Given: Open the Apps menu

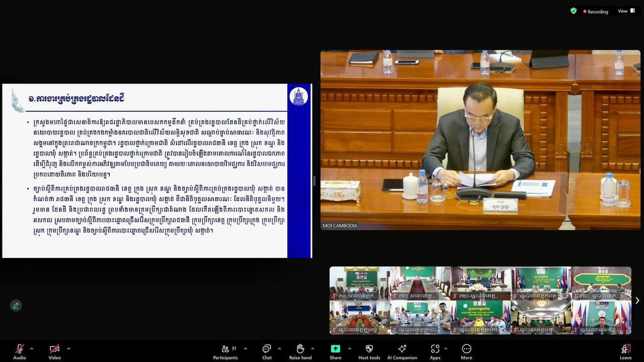Looking at the screenshot, I should (435, 349).
